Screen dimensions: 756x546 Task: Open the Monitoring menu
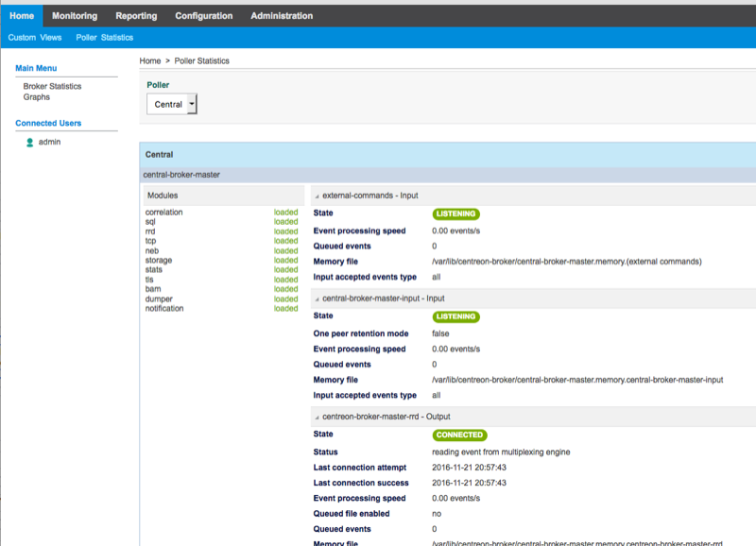(75, 16)
